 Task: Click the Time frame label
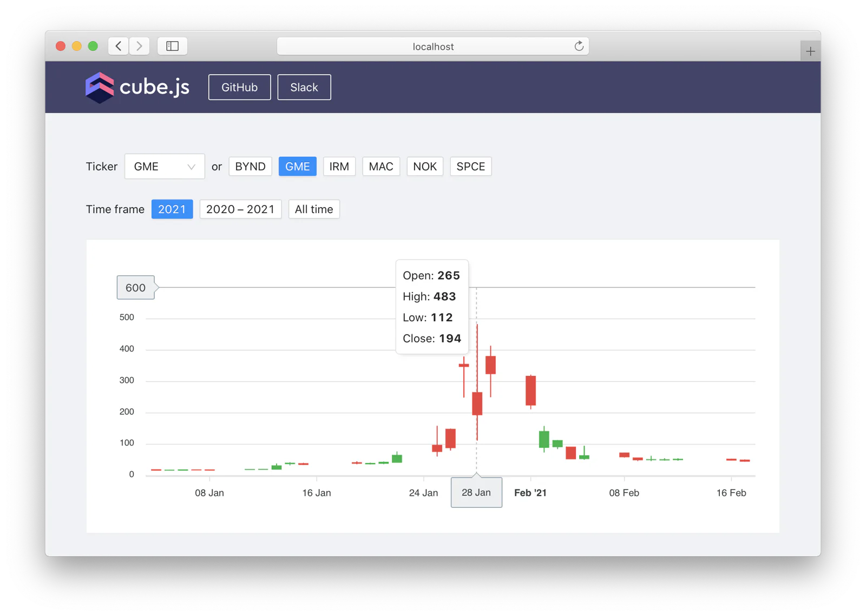(115, 209)
